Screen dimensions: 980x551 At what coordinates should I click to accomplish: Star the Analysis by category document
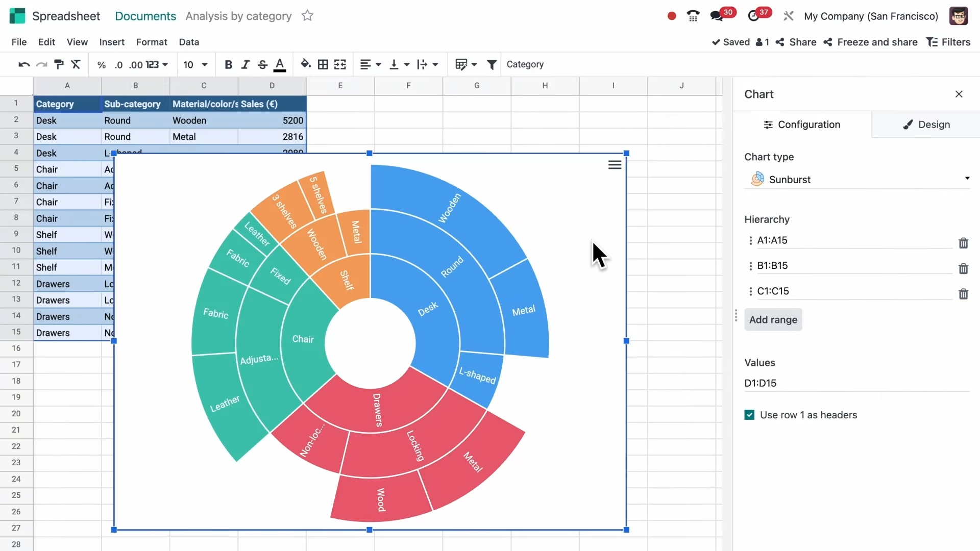(x=307, y=16)
